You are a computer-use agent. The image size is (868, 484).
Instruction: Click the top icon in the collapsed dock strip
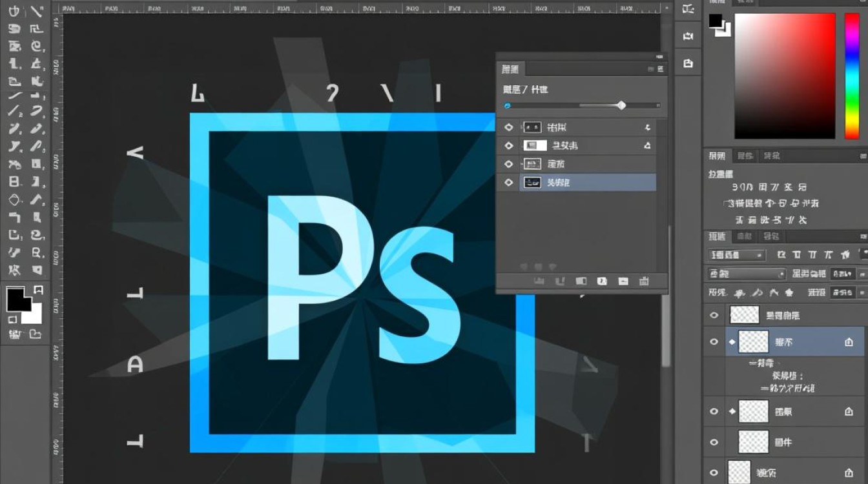[688, 9]
